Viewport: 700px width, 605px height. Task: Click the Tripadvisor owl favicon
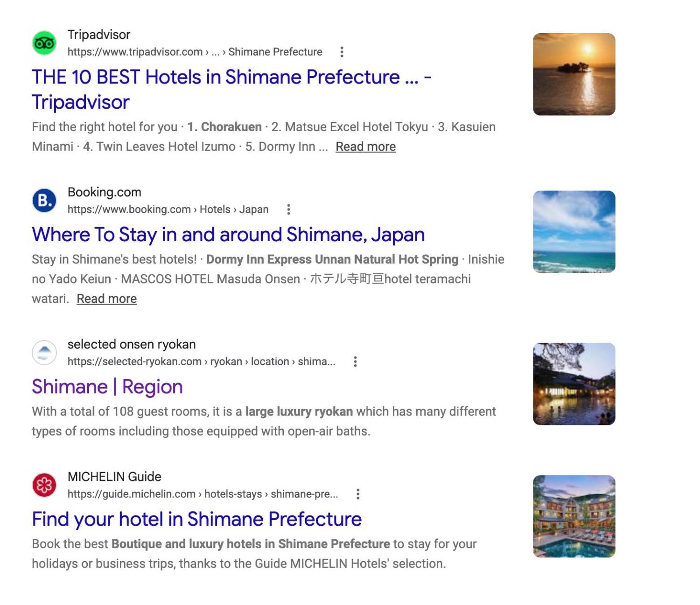pos(44,43)
